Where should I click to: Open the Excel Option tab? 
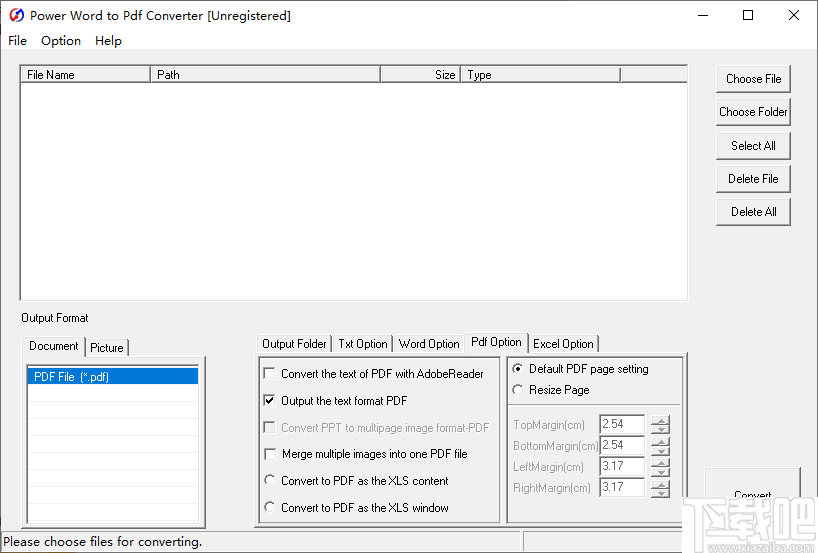point(563,344)
